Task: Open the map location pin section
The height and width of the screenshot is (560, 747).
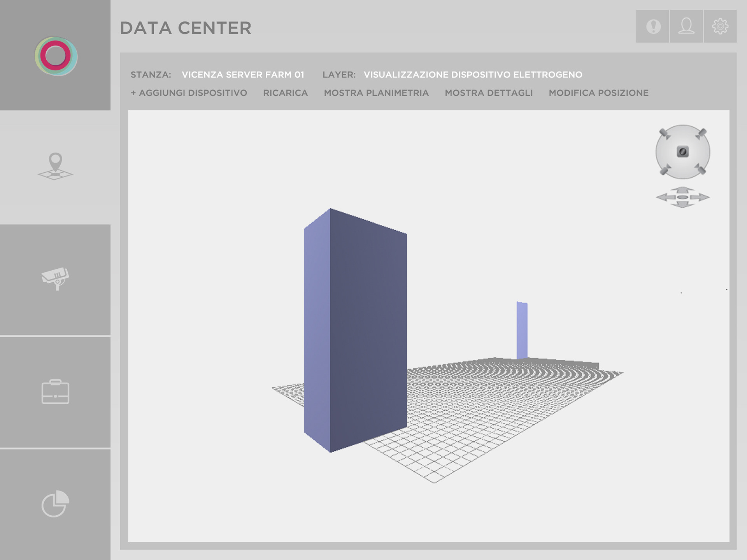Action: pyautogui.click(x=55, y=167)
